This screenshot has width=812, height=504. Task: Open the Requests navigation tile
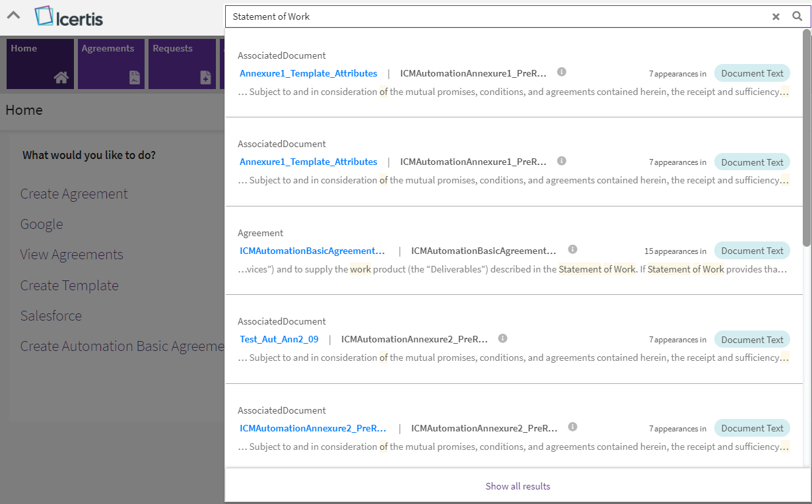pyautogui.click(x=182, y=63)
